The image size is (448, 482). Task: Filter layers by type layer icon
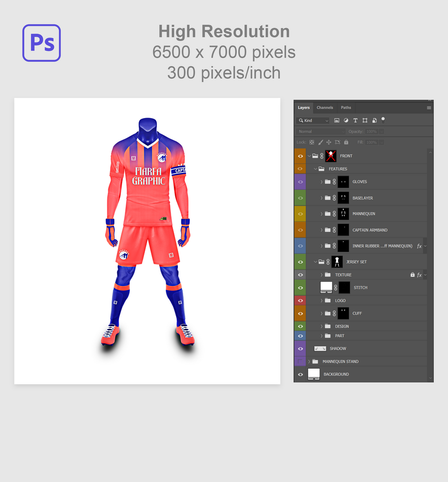pyautogui.click(x=355, y=120)
